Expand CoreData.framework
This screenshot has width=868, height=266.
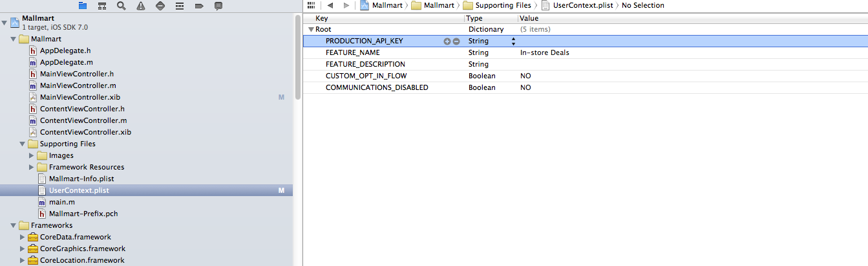[23, 237]
